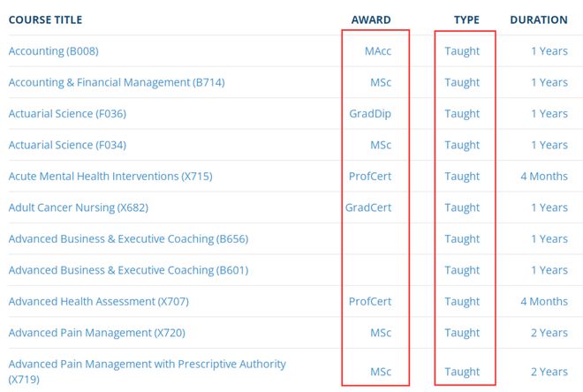Open Advanced Business & Executive Coaching (B656)

tap(128, 238)
